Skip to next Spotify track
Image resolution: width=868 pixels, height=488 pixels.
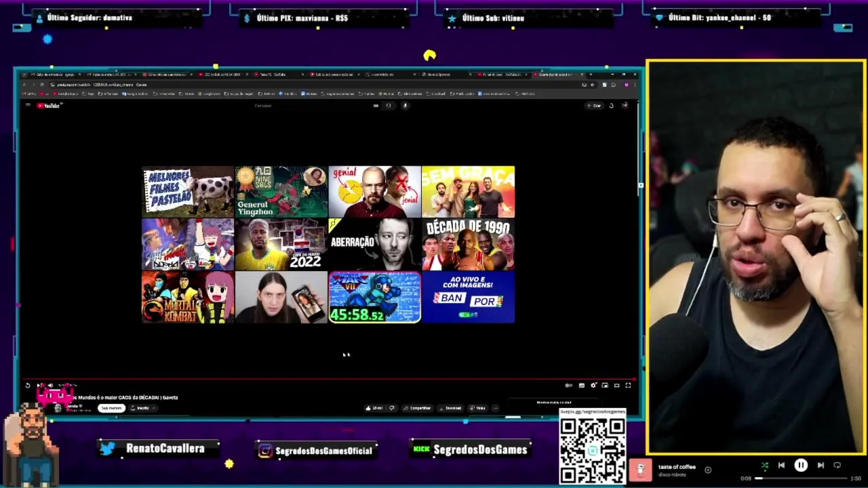821,466
